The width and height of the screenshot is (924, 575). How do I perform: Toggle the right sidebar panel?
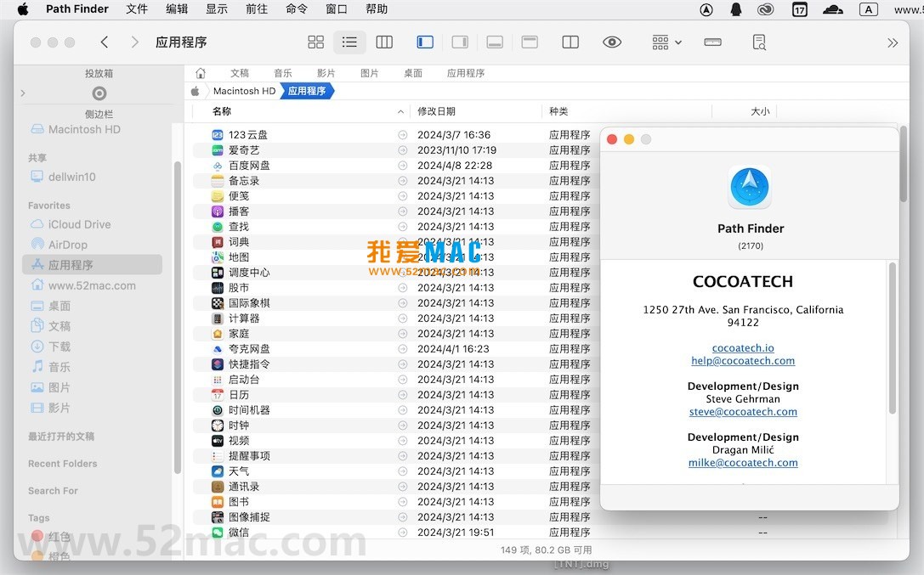tap(460, 42)
